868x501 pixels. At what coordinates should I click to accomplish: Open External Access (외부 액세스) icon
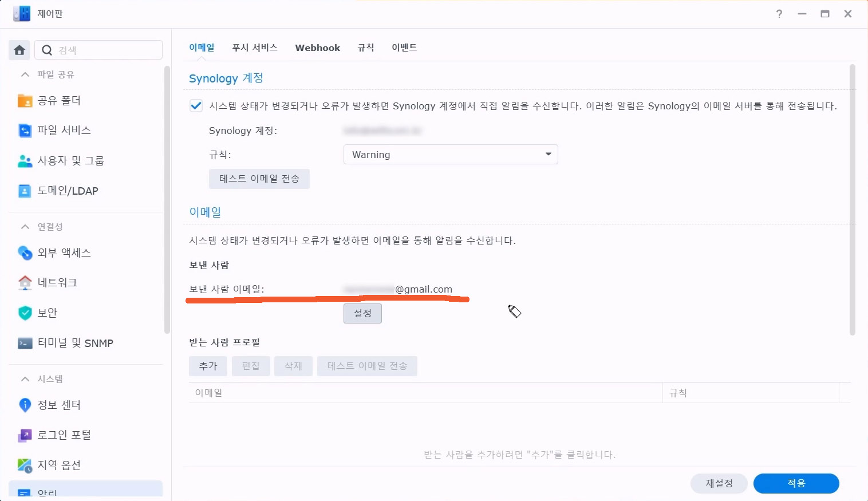pyautogui.click(x=25, y=253)
